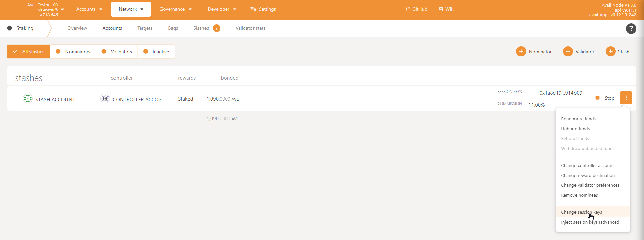
Task: Switch to the Targets tab
Action: coord(145,28)
